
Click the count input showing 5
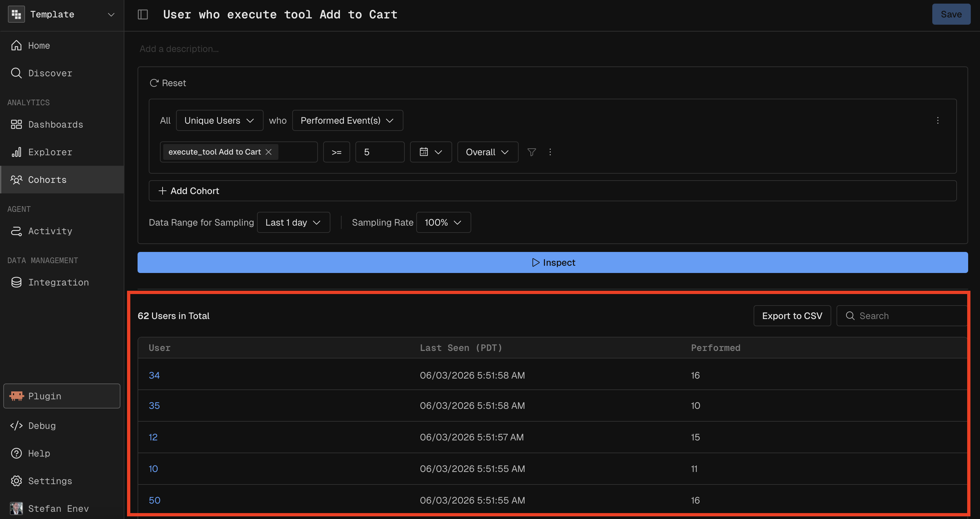coord(380,152)
